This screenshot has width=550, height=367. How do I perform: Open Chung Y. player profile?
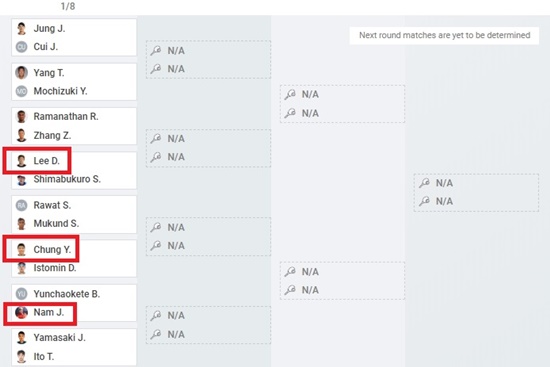point(52,249)
